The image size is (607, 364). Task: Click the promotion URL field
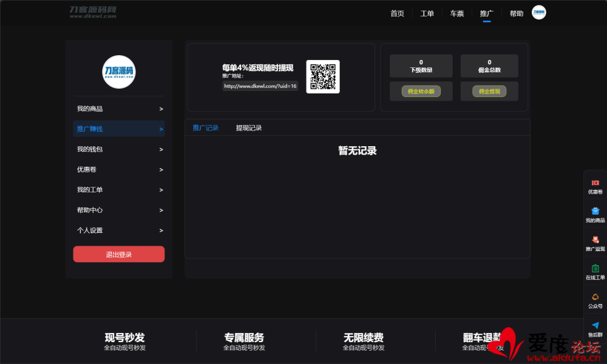pos(260,86)
